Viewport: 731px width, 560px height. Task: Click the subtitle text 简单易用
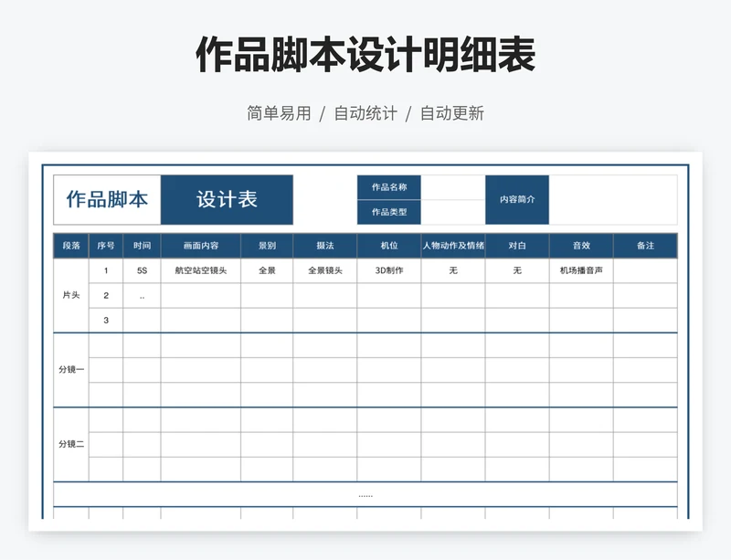tap(279, 113)
